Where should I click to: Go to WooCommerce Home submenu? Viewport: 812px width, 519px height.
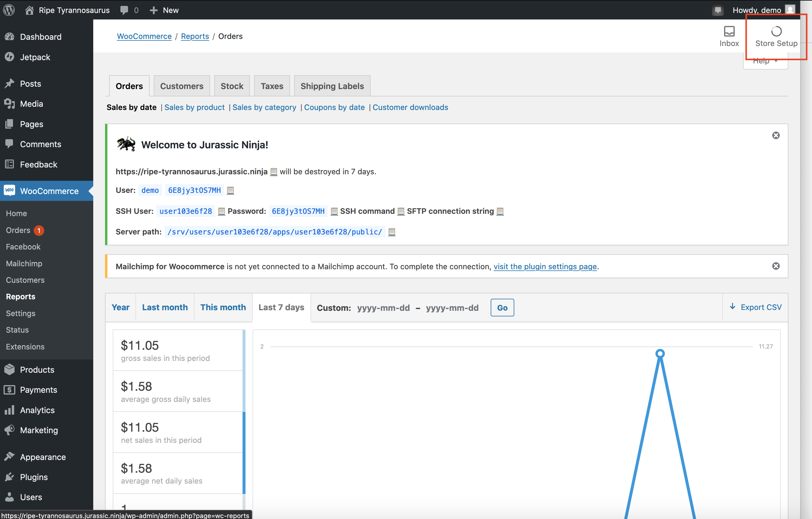[x=16, y=213]
